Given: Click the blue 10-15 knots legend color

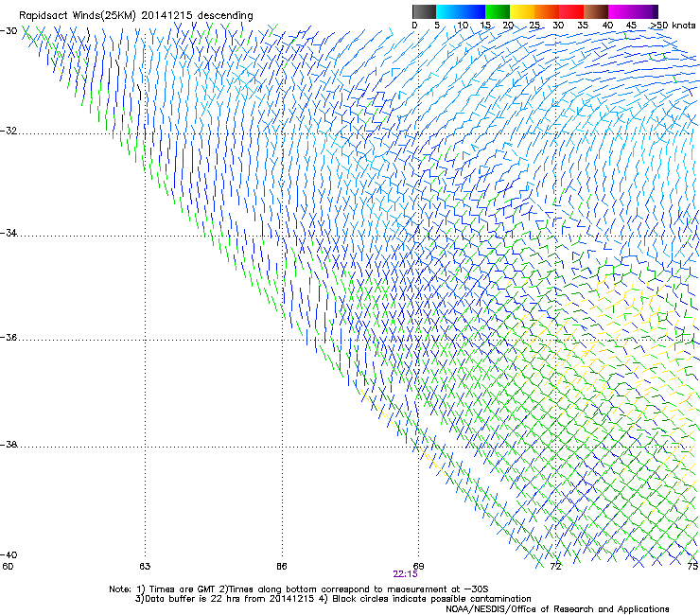Looking at the screenshot, I should pos(473,11).
